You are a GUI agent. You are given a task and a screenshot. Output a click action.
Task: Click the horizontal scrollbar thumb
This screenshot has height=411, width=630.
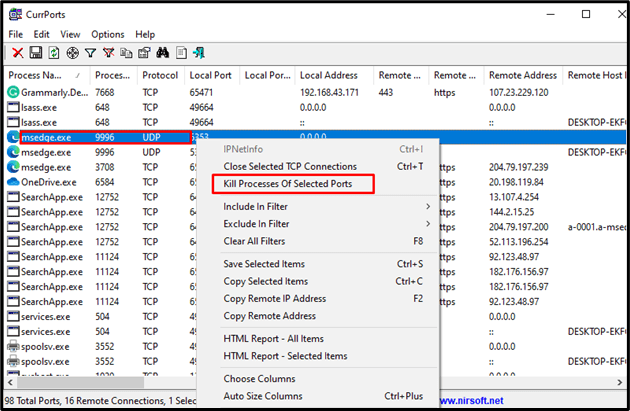[x=80, y=382]
